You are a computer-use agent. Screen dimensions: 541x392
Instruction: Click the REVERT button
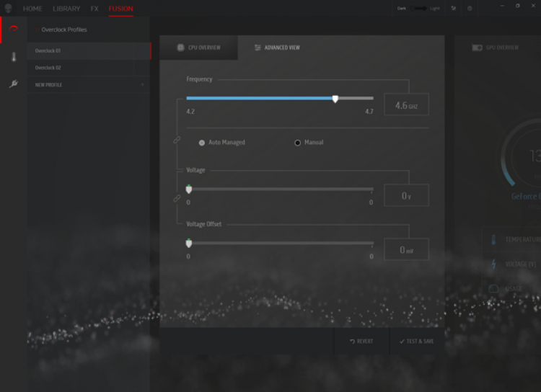[x=361, y=341]
